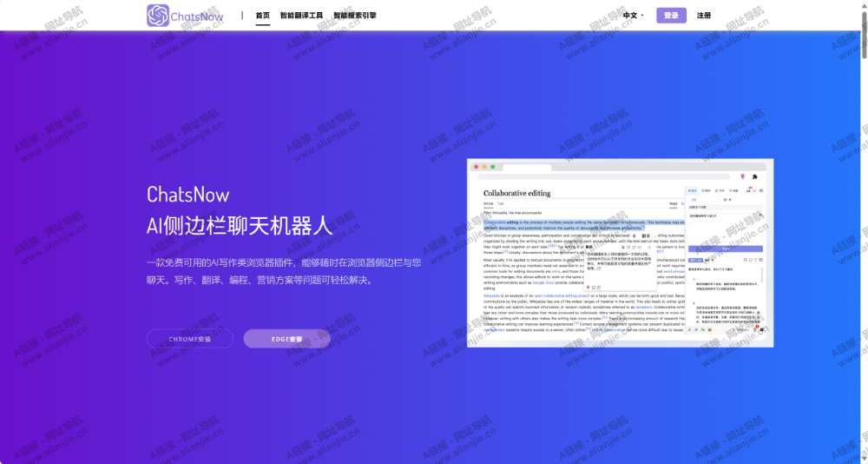Click the 注册 sign-up link
Viewport: 868px width, 464px height.
click(704, 16)
